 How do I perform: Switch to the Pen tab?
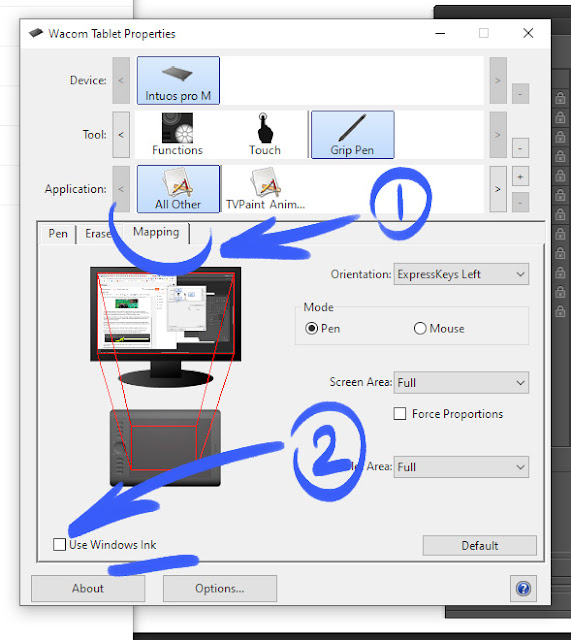(58, 233)
